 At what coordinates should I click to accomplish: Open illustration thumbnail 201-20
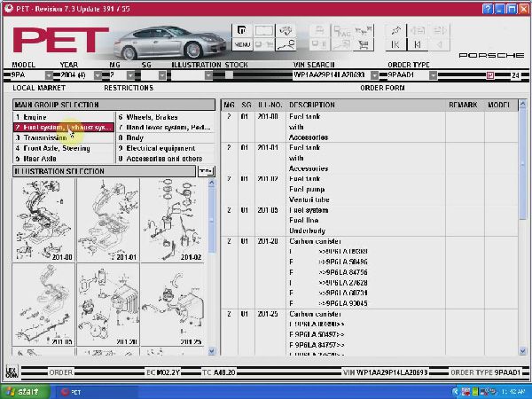[108, 305]
